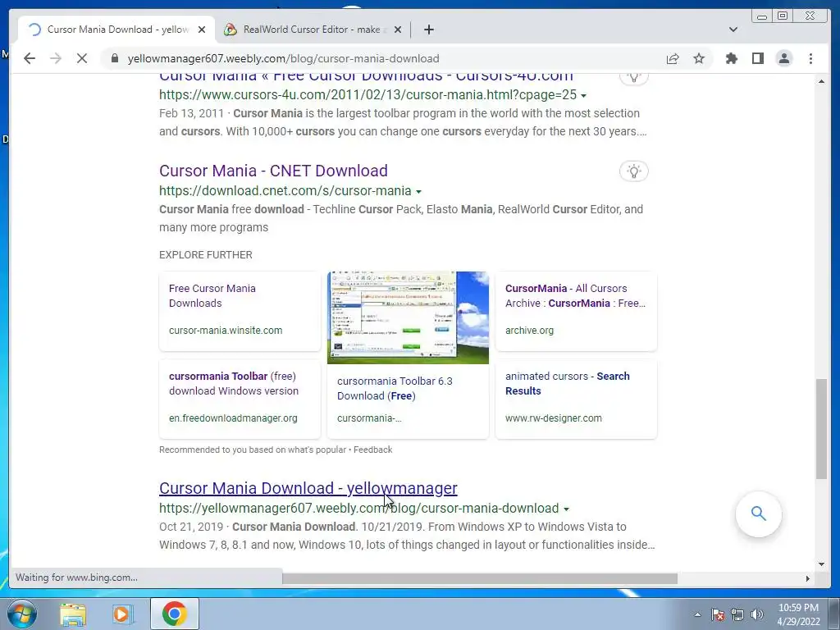This screenshot has width=840, height=630.
Task: Share this page using the share icon
Action: (673, 58)
